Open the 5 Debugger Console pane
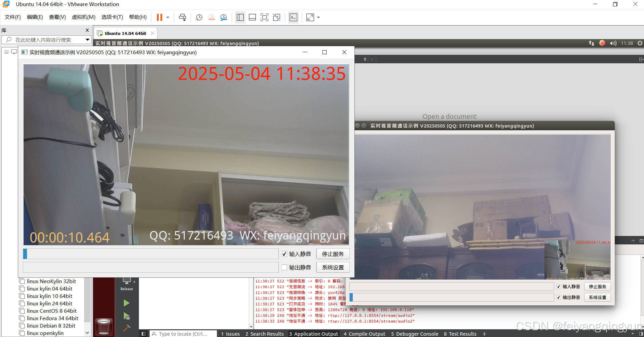 pos(415,334)
